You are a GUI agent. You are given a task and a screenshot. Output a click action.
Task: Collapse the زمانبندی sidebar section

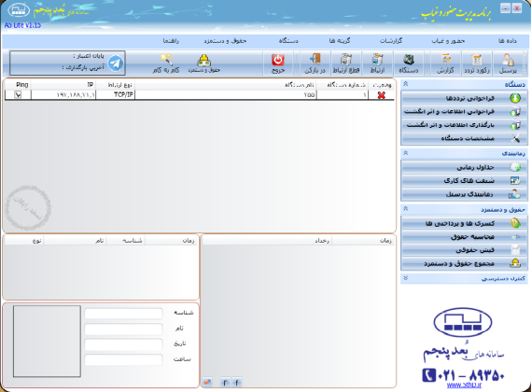[405, 153]
